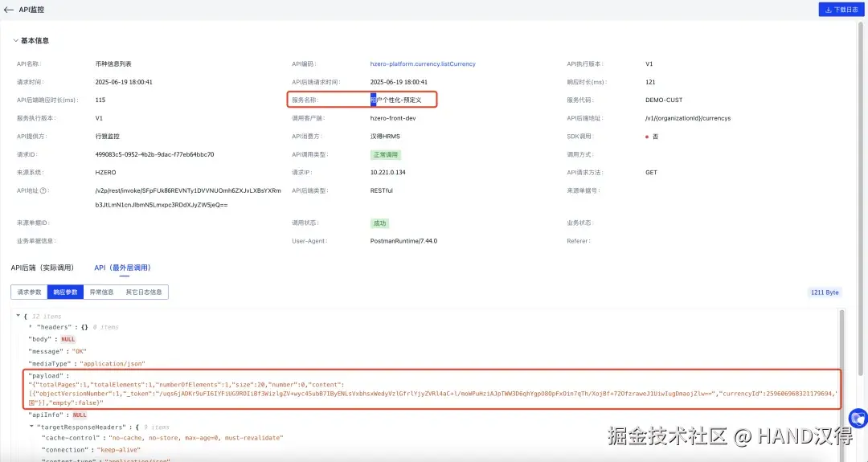Click the response duration value 121
The image size is (868, 462).
pyautogui.click(x=650, y=83)
